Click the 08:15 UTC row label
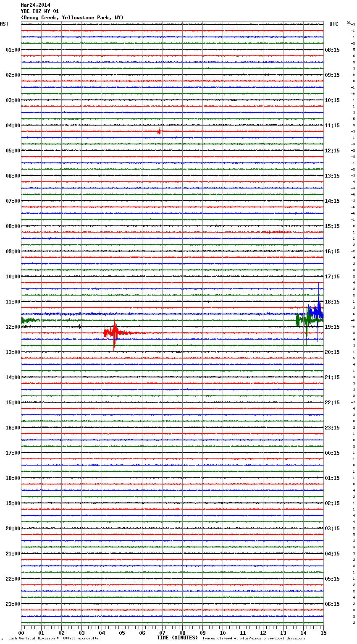This screenshot has height=644, width=357. (x=332, y=50)
